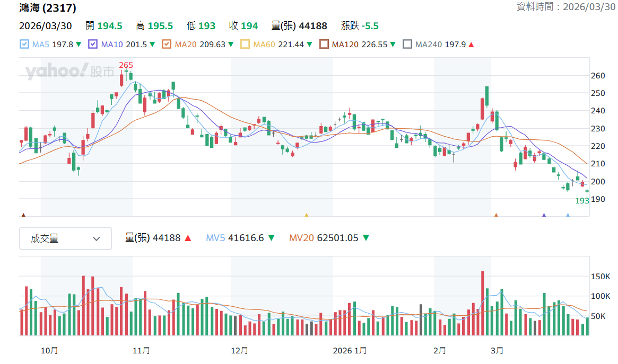The image size is (618, 364).
Task: Open the 成交量 indicator dropdown
Action: point(65,238)
